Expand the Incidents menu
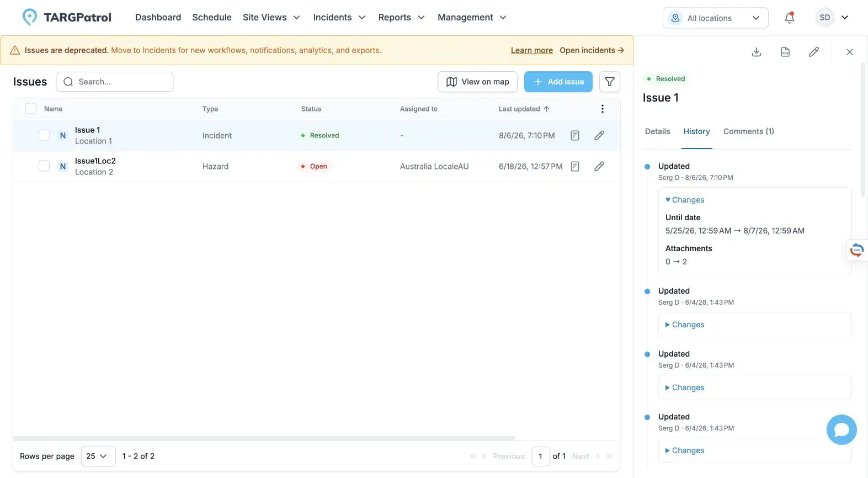 point(339,18)
